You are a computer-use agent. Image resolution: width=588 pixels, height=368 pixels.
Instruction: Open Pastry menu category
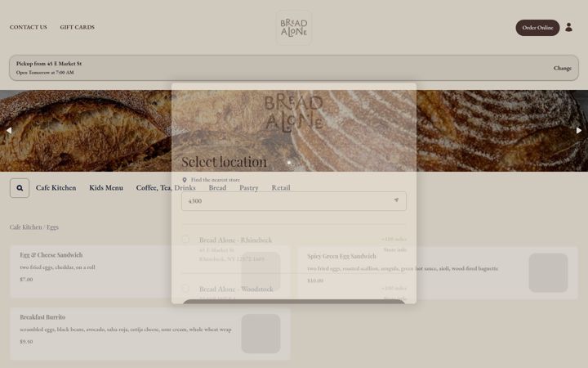249,188
